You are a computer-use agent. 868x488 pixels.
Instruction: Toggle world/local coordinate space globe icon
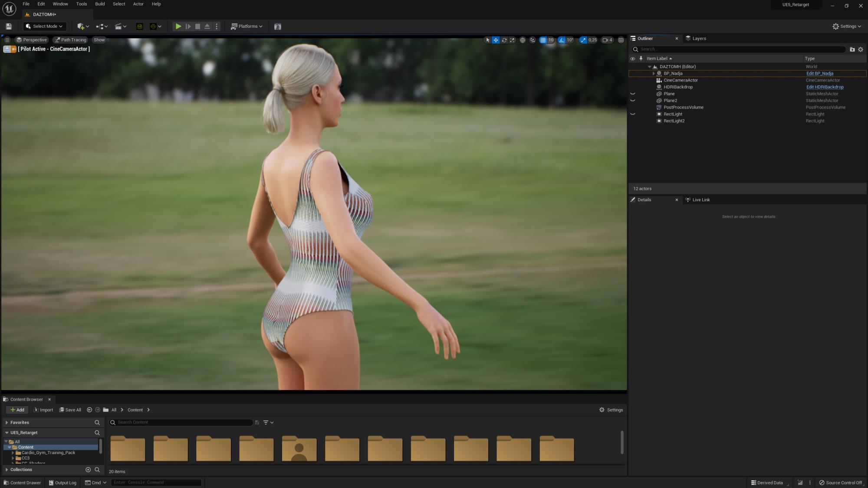pyautogui.click(x=523, y=40)
